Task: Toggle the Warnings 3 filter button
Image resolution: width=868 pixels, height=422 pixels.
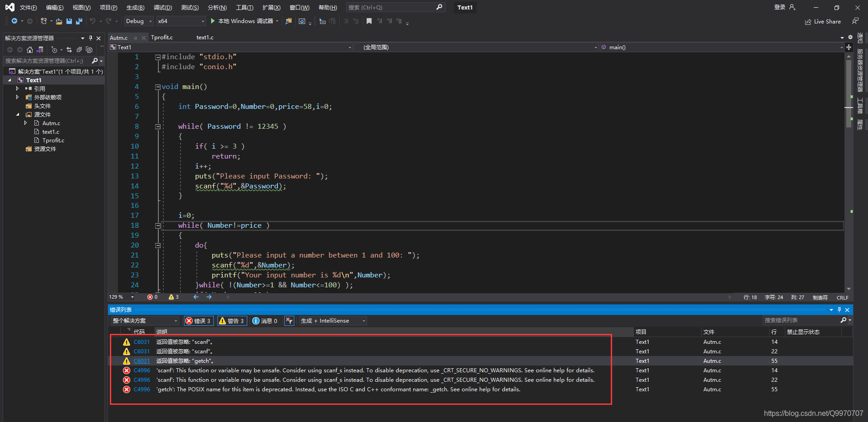Action: point(231,321)
